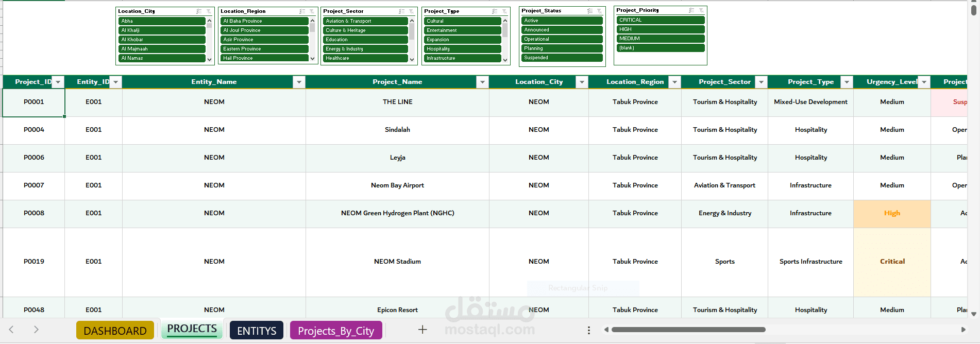The height and width of the screenshot is (344, 980).
Task: Open Project_ID column filter dropdown
Action: [58, 82]
